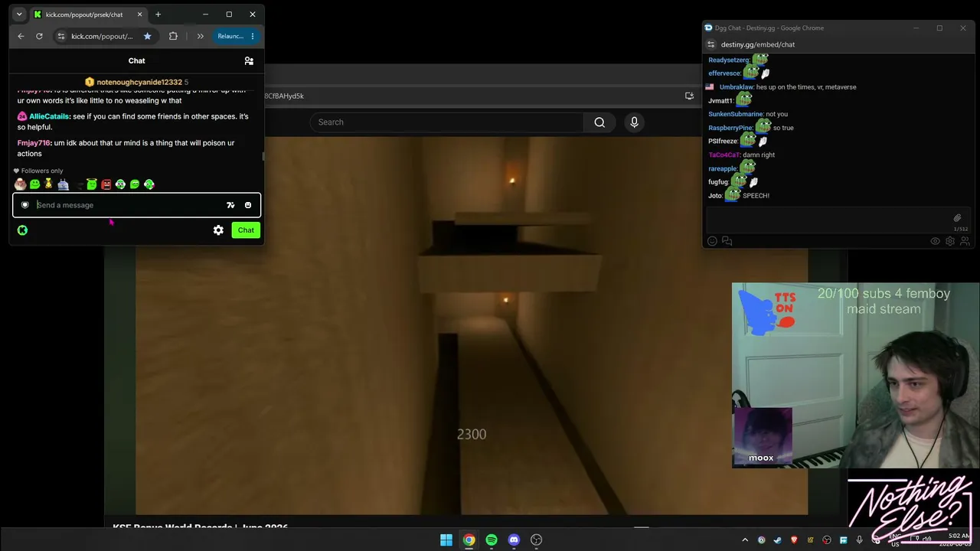980x551 pixels.
Task: Show hidden system tray icons chevron
Action: 745,540
